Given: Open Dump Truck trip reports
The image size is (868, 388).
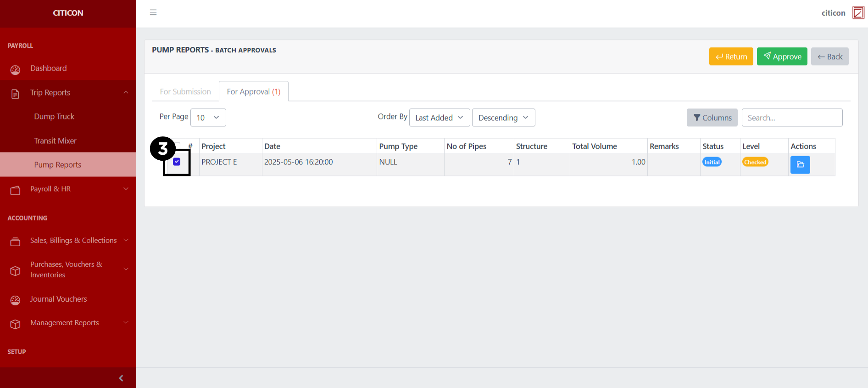Looking at the screenshot, I should 54,117.
